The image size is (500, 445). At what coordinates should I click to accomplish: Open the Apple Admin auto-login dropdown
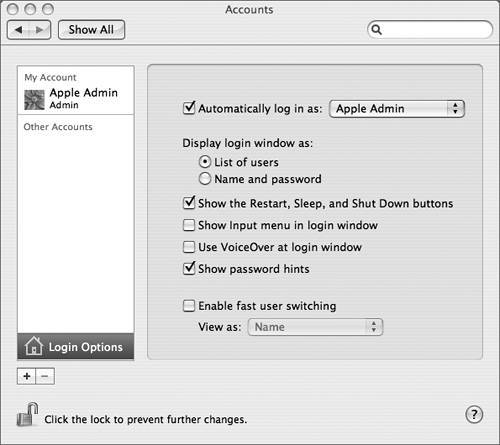(397, 109)
